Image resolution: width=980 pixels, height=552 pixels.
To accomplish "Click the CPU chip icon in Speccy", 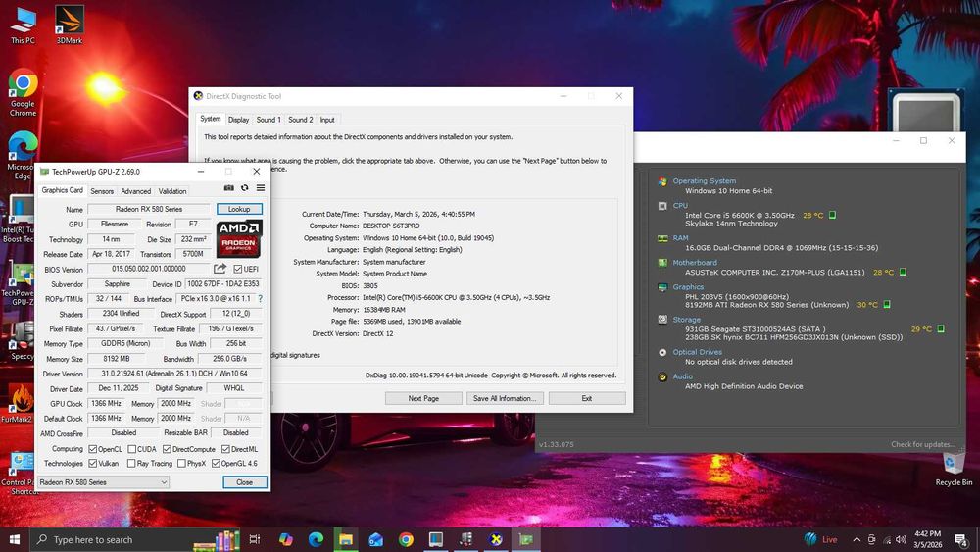I will click(662, 206).
